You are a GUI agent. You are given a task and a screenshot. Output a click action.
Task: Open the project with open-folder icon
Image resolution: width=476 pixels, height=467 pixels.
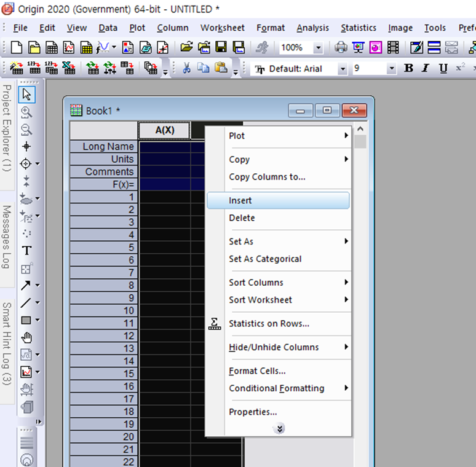point(186,47)
